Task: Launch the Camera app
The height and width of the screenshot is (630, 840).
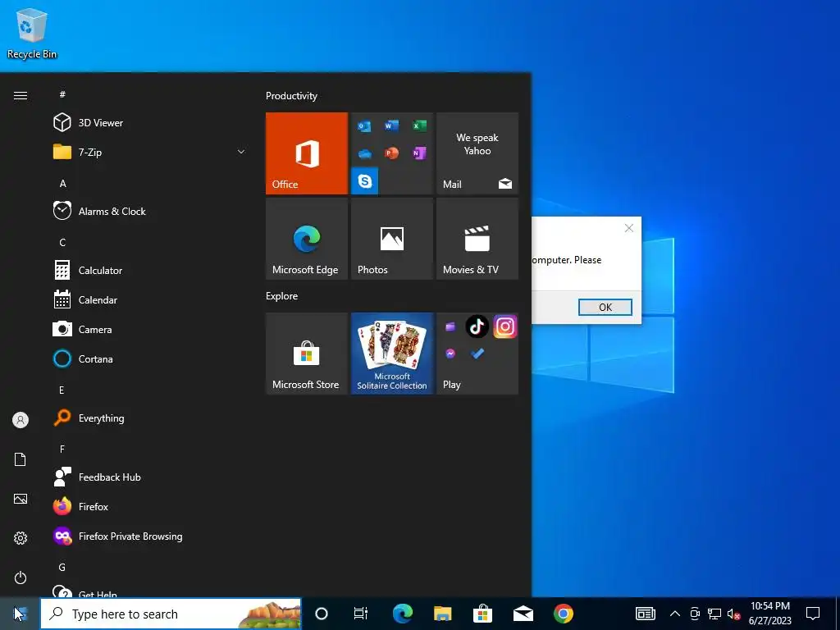Action: tap(149, 329)
